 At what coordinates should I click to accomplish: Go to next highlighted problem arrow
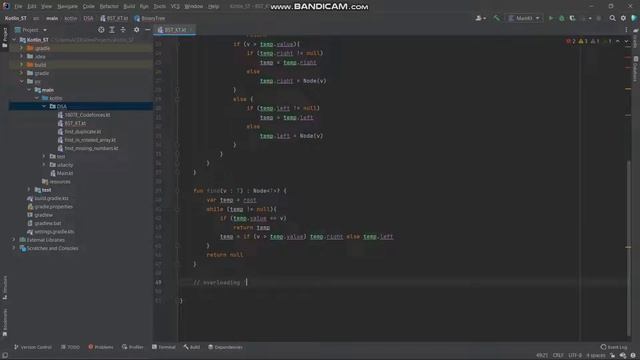pos(626,41)
